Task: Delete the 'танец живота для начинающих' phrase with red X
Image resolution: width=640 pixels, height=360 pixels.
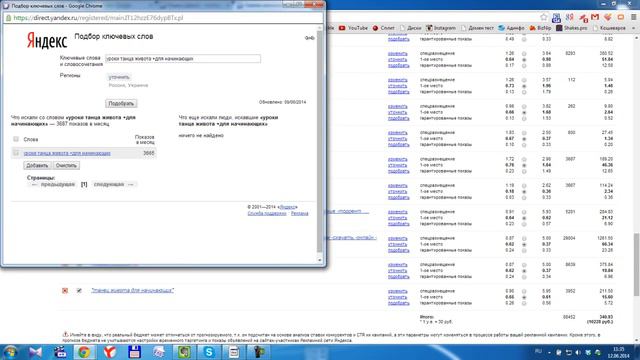Action: [x=65, y=291]
